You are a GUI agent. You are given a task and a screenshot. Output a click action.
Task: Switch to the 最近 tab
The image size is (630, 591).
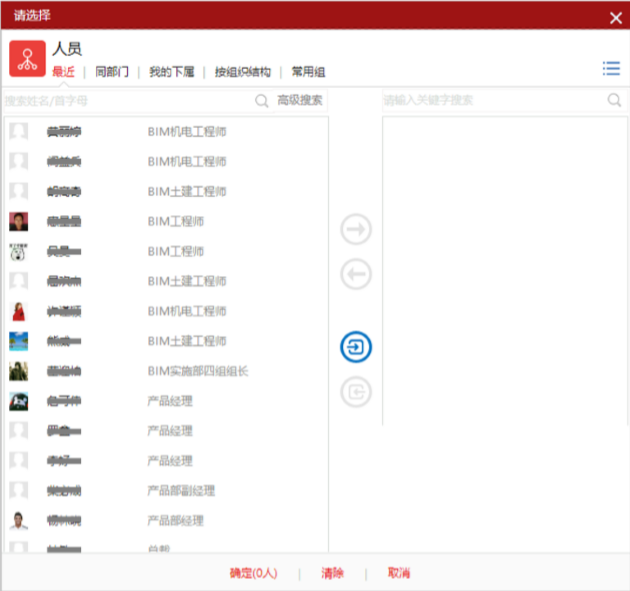pyautogui.click(x=63, y=72)
